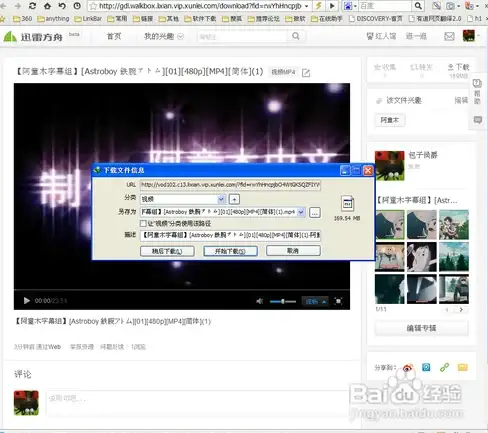Open the DISCOVERY-首页 bookmark
The width and height of the screenshot is (488, 433).
[375, 19]
